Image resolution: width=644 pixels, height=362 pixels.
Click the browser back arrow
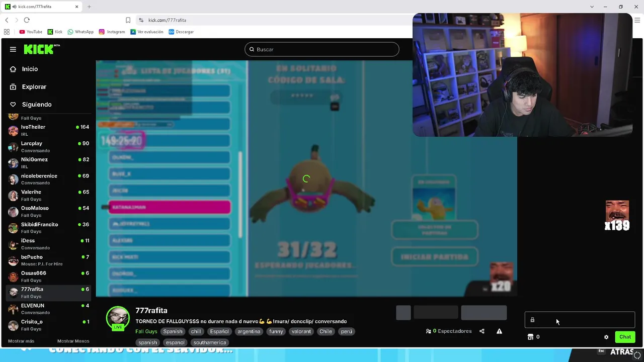pyautogui.click(x=7, y=20)
